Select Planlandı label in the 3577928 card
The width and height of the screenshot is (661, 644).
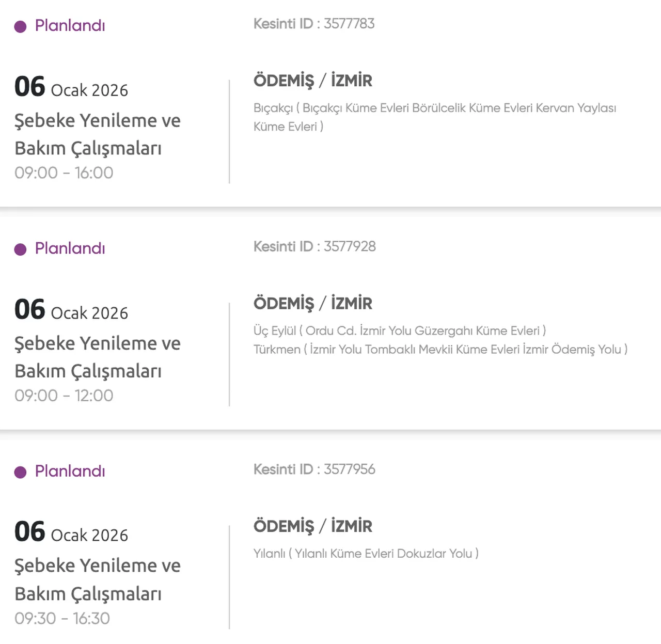70,248
